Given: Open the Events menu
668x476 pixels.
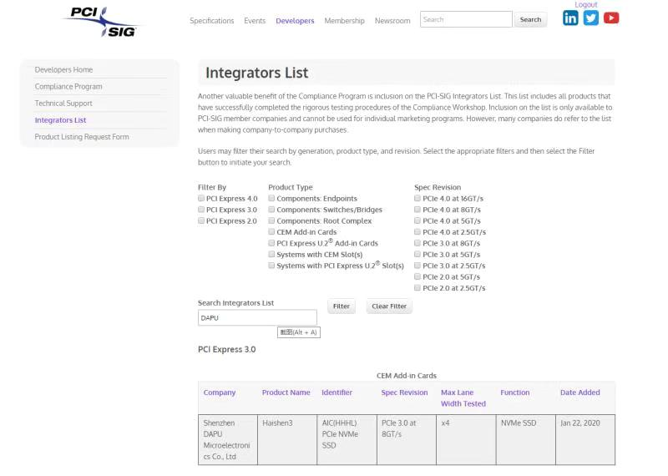Looking at the screenshot, I should [x=255, y=20].
